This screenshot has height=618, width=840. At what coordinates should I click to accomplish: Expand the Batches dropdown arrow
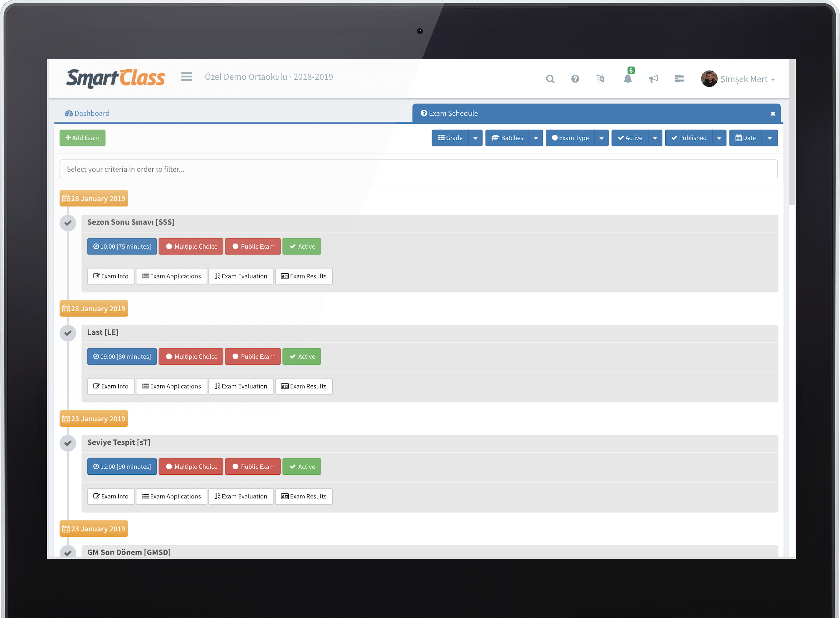tap(536, 138)
